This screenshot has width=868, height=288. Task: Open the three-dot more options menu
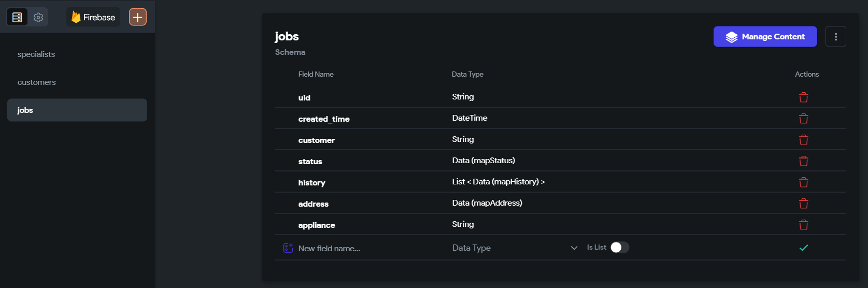click(835, 37)
